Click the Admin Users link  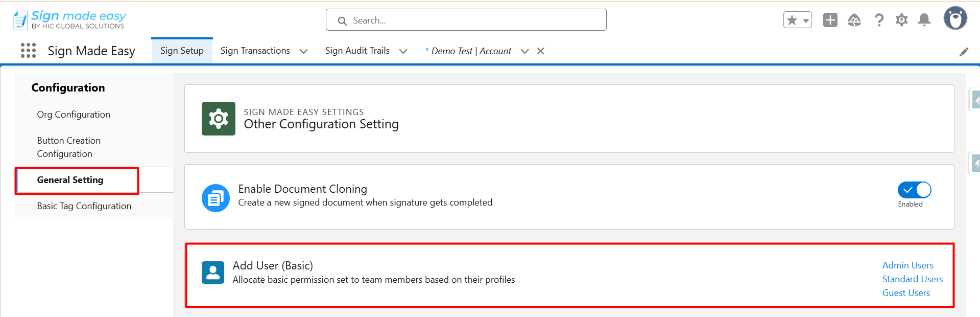tap(907, 265)
